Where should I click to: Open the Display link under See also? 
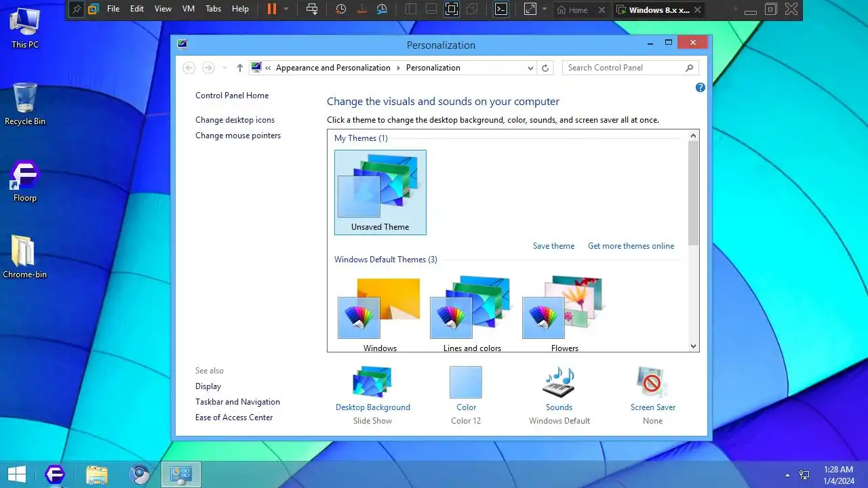coord(208,386)
